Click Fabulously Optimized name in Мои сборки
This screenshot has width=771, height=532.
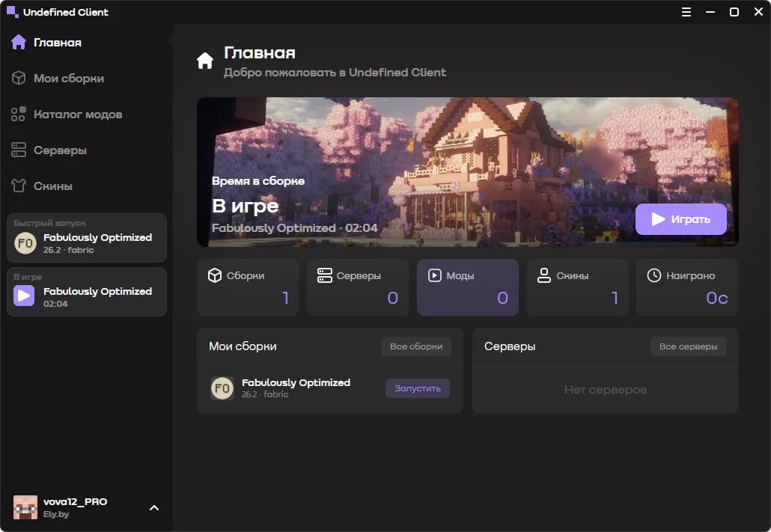[x=296, y=382]
